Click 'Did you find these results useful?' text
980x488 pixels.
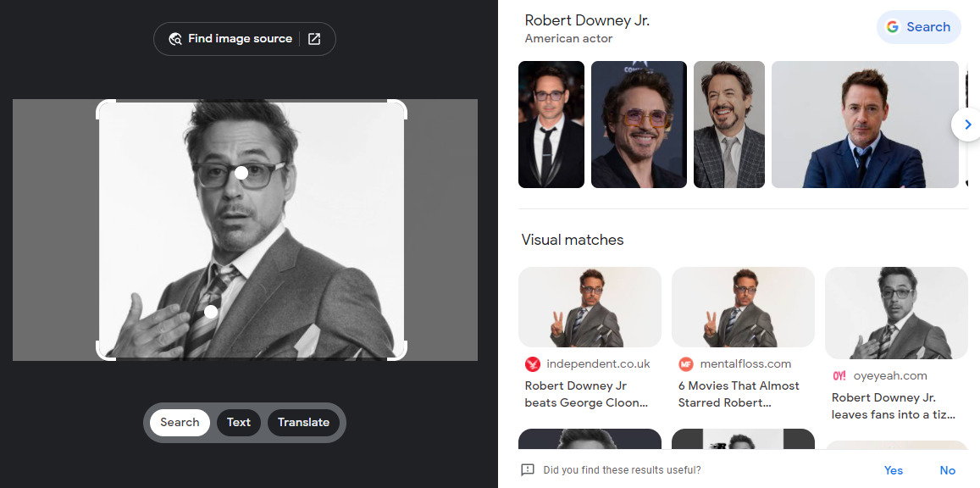tap(622, 470)
